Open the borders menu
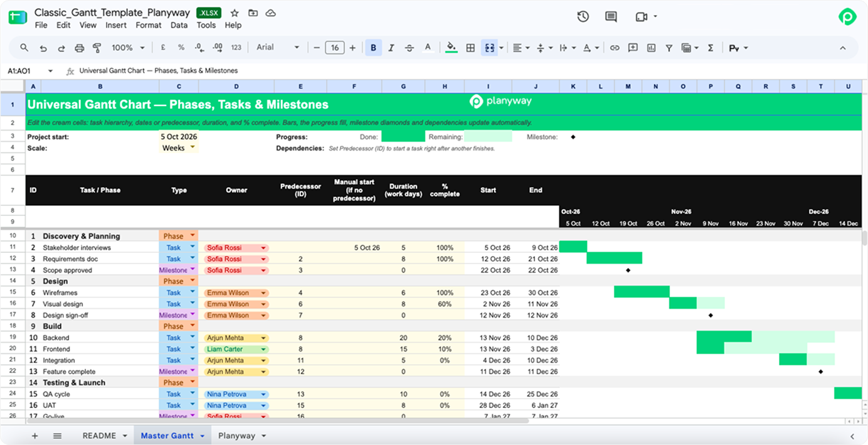Viewport: 868px width, 445px height. point(470,48)
